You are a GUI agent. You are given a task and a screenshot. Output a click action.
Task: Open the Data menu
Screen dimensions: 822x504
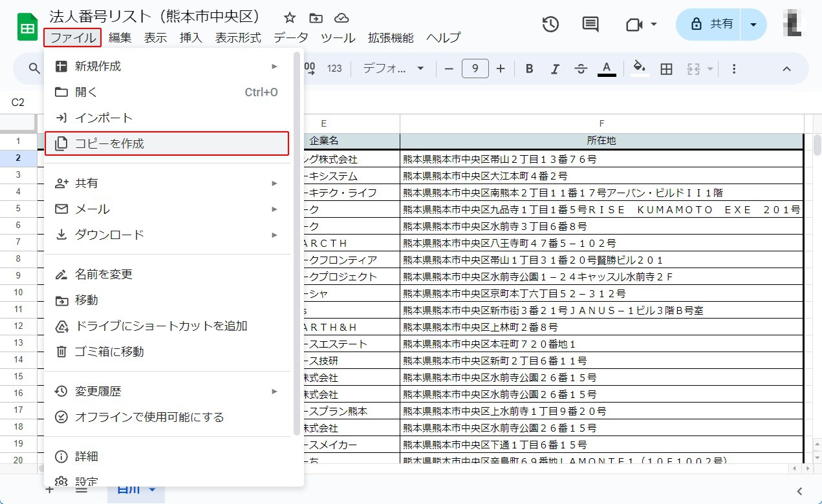(x=290, y=37)
